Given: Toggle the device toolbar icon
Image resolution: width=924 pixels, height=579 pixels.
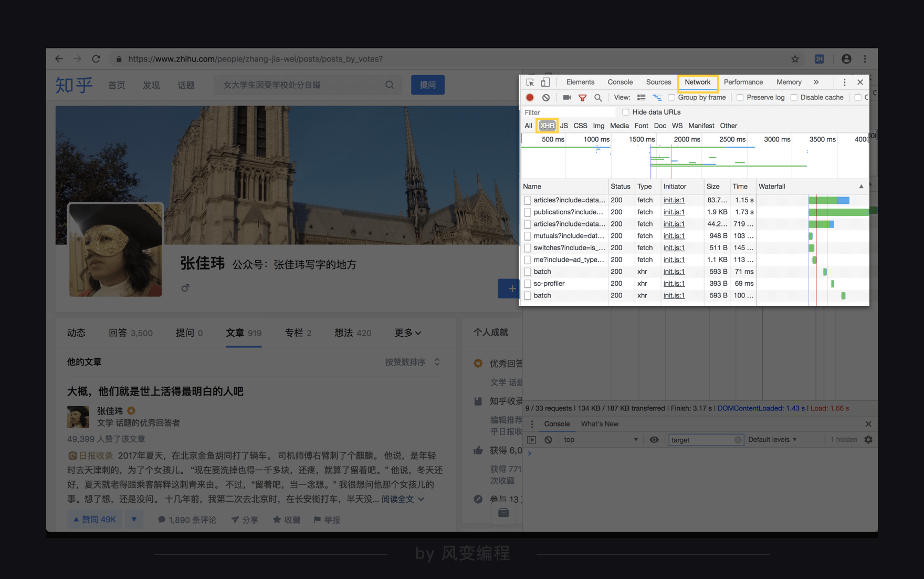Looking at the screenshot, I should pyautogui.click(x=545, y=82).
